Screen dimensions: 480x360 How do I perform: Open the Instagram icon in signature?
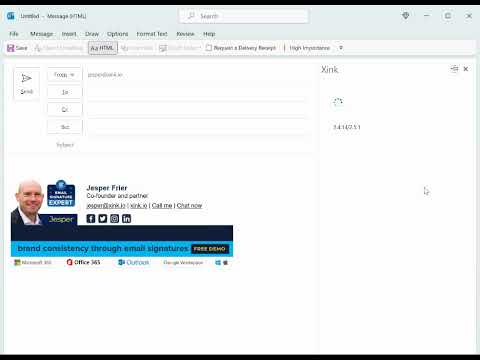click(114, 219)
